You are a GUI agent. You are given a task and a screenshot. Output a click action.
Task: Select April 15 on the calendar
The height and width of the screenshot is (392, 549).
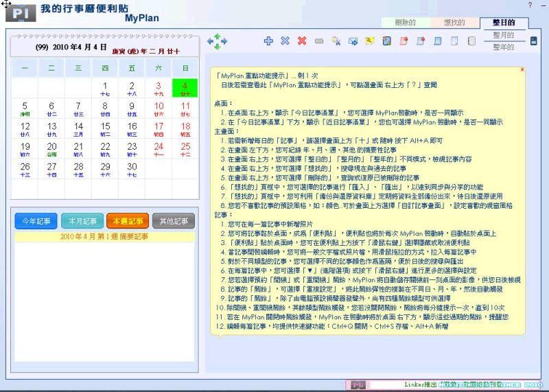[105, 128]
